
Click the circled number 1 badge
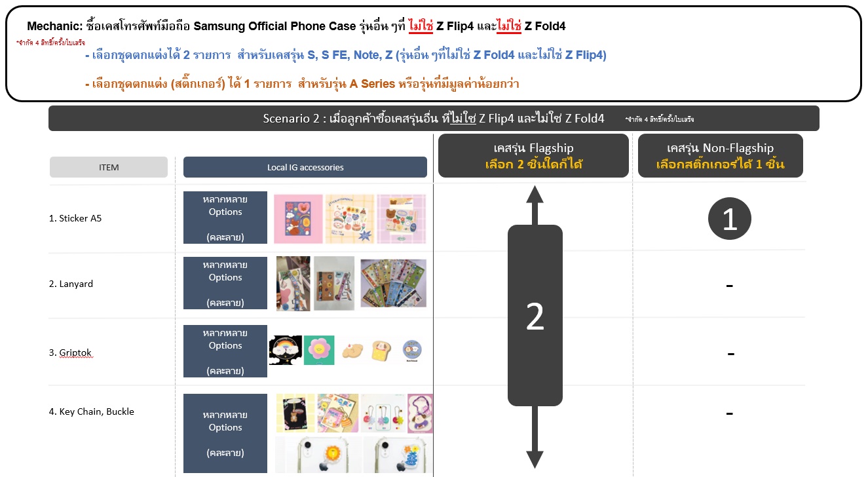pos(730,219)
